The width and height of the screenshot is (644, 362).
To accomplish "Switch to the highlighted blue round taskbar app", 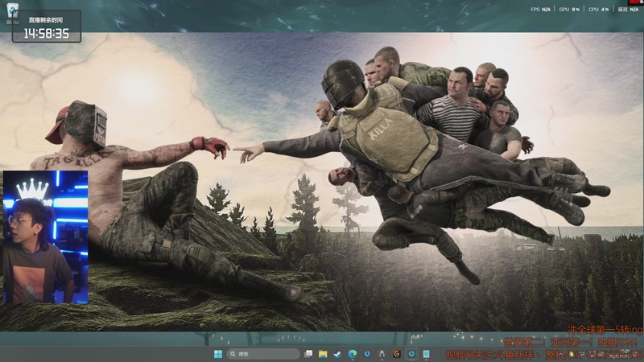I will pyautogui.click(x=411, y=354).
